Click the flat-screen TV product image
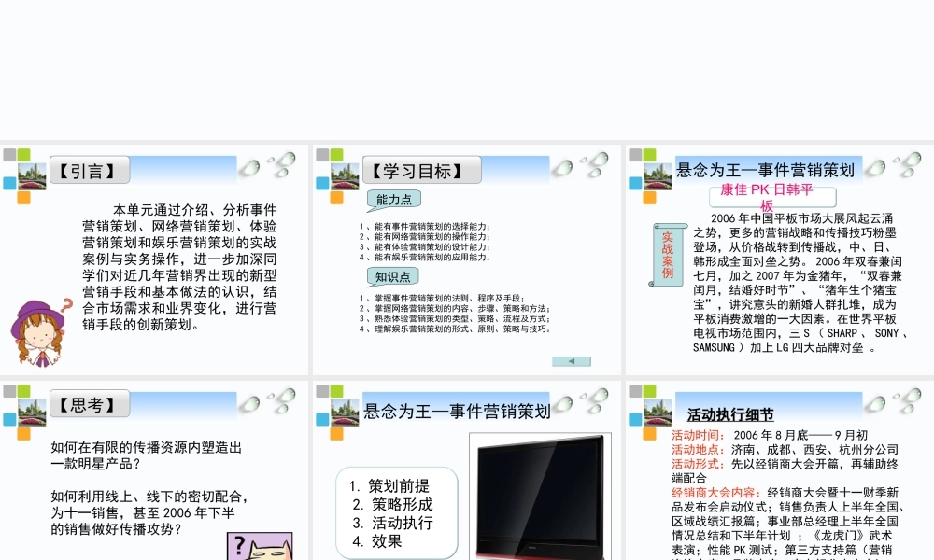The height and width of the screenshot is (560, 934). pos(539,495)
